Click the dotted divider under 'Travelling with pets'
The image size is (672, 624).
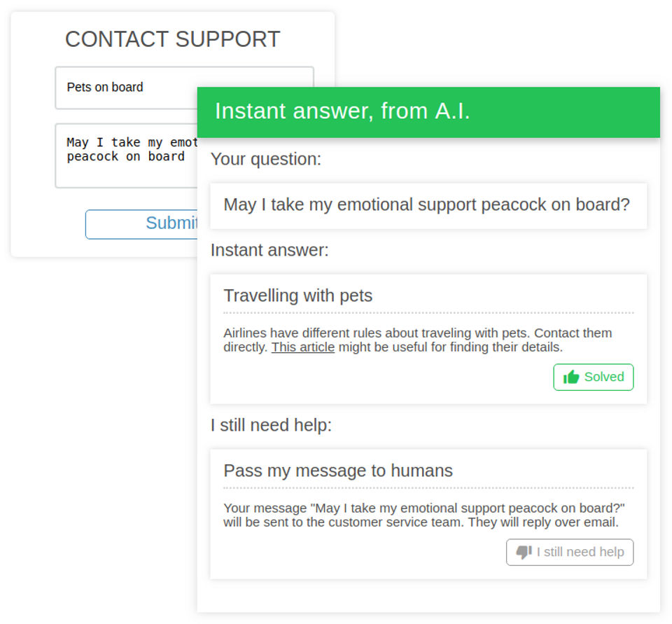coord(428,312)
